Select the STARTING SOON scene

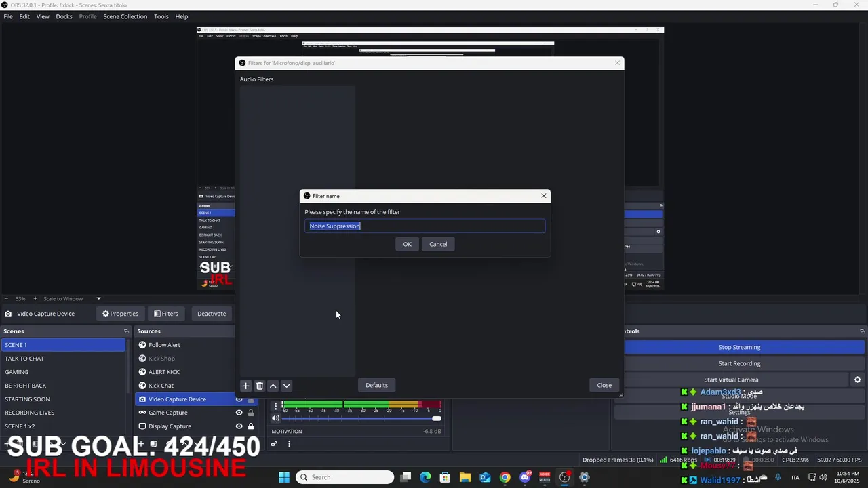point(63,399)
